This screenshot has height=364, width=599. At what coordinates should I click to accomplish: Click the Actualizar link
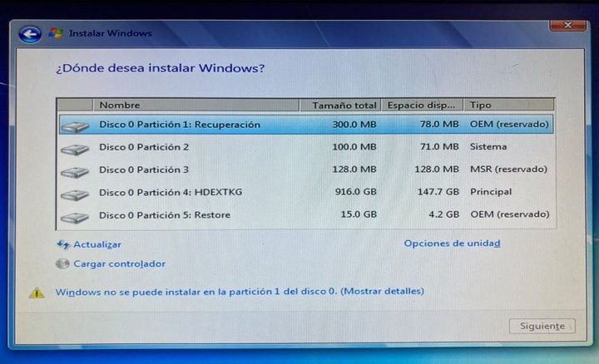click(x=97, y=244)
